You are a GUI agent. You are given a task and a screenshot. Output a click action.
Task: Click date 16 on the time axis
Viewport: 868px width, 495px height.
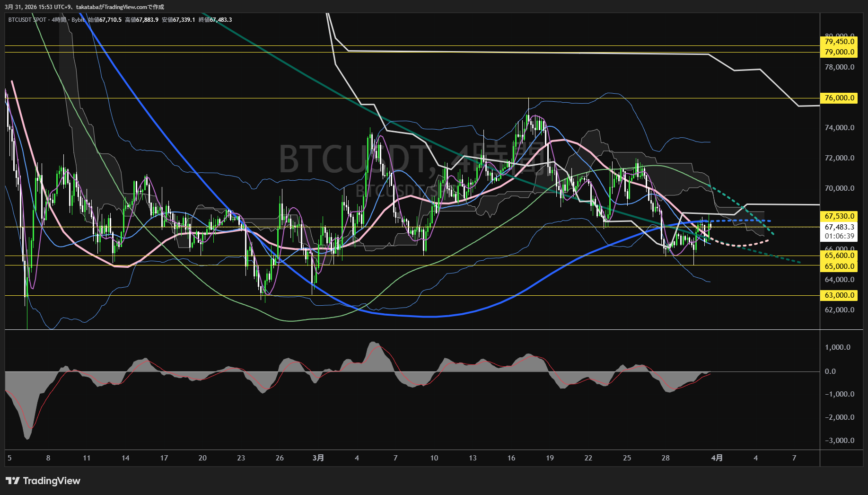[x=511, y=458]
